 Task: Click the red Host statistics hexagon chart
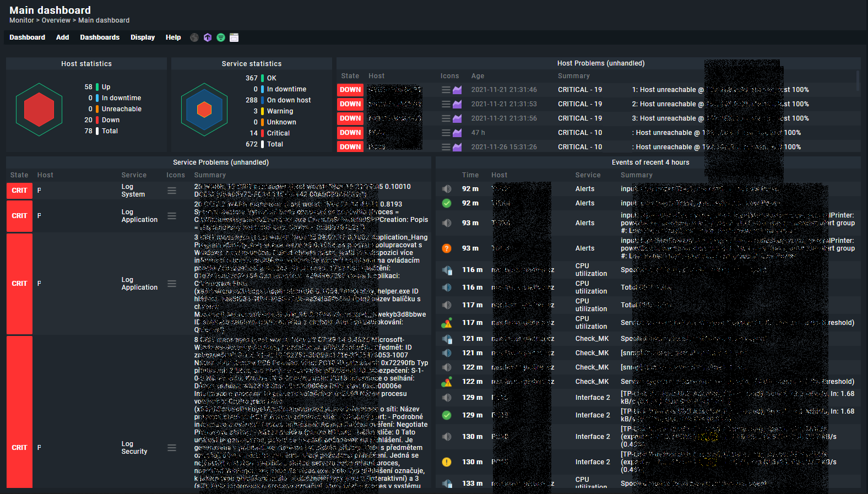39,110
